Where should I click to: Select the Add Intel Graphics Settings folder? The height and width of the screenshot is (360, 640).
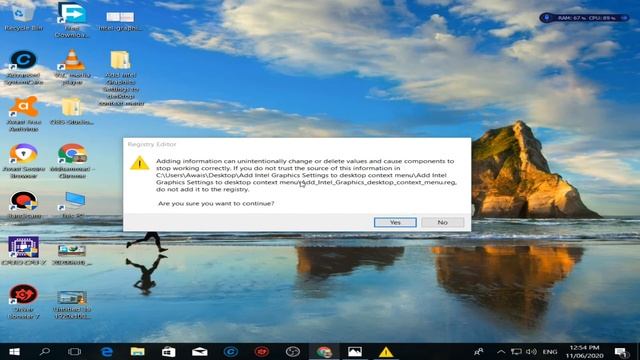click(121, 78)
